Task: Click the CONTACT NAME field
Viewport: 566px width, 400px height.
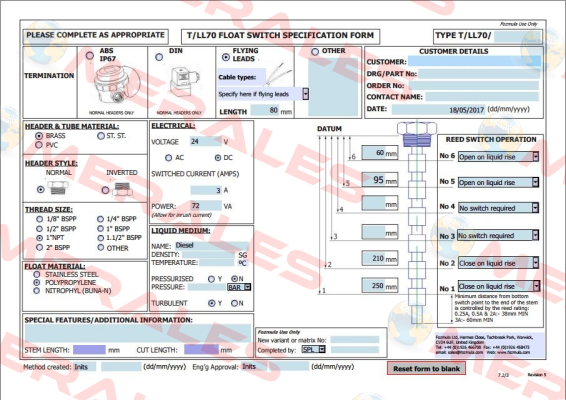Action: click(482, 97)
